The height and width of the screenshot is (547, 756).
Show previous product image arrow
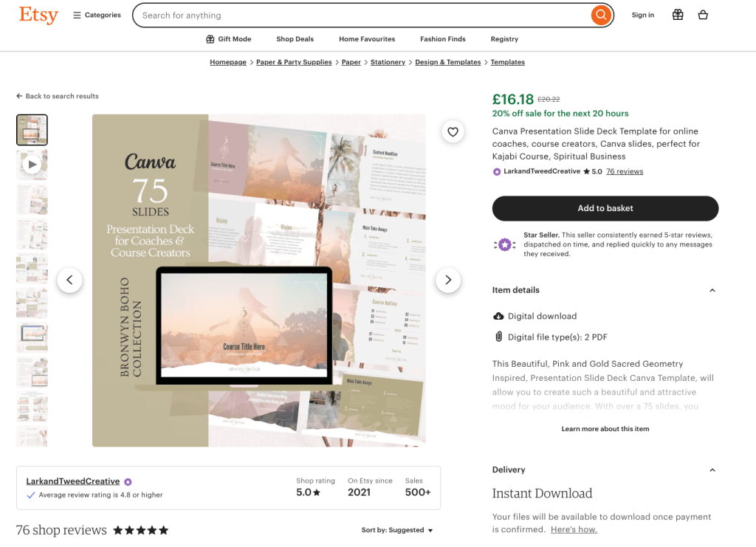point(69,280)
